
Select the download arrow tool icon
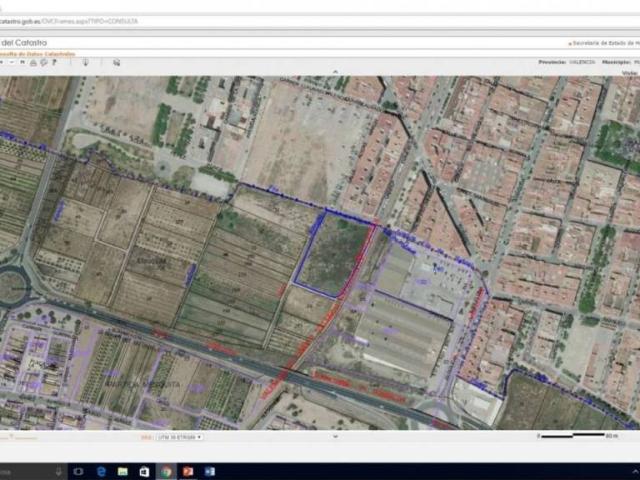(x=86, y=62)
